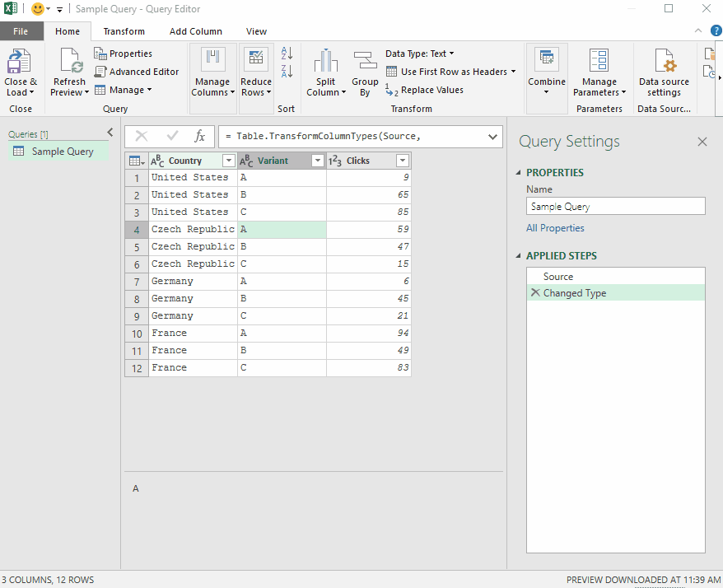Switch to the Transform ribbon tab
Image resolution: width=723 pixels, height=588 pixels.
tap(124, 31)
